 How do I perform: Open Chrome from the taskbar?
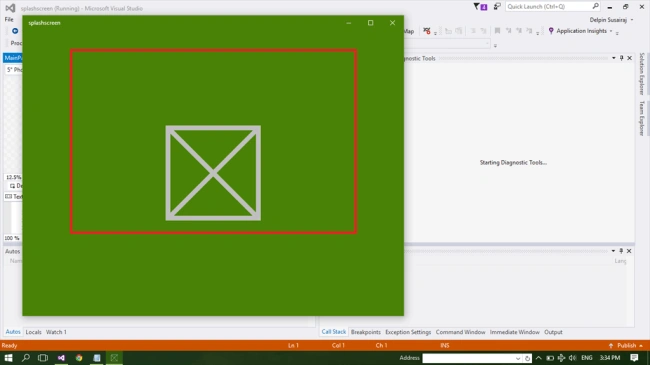point(79,358)
